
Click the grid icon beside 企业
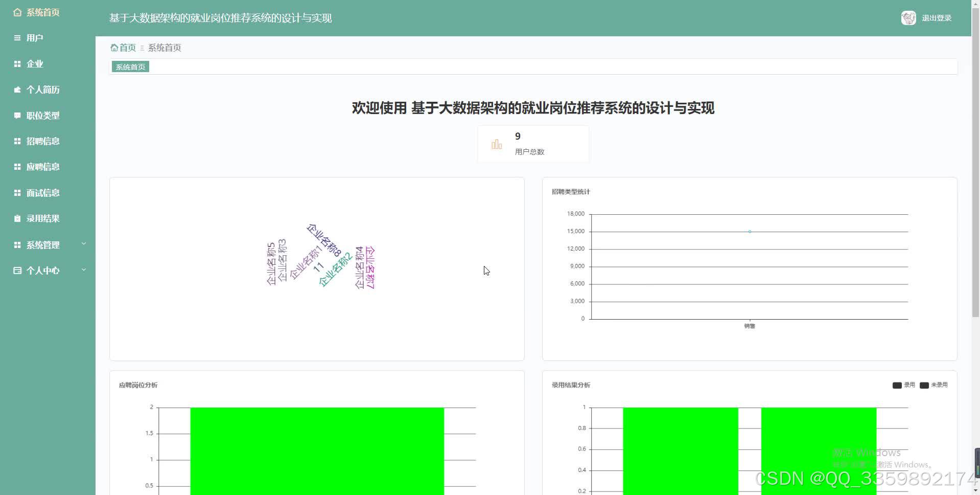17,64
